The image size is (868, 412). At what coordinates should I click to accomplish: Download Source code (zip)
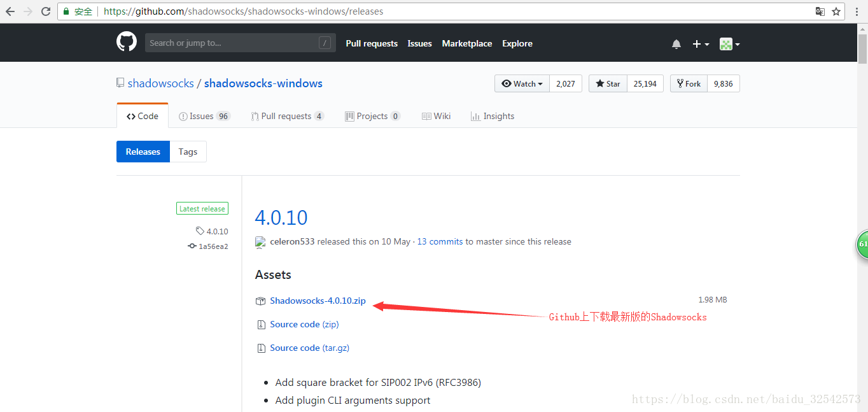[304, 324]
